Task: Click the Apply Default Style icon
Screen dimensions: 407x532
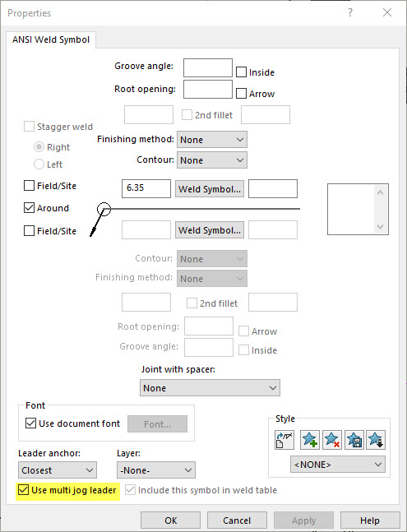Action: click(x=284, y=440)
